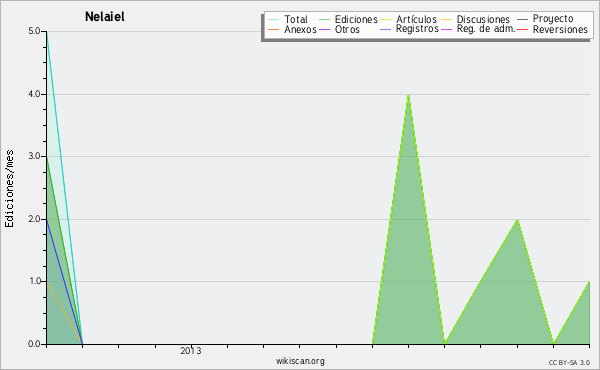The width and height of the screenshot is (600, 370).
Task: Click the 2.0 y-axis value
Action: (35, 219)
